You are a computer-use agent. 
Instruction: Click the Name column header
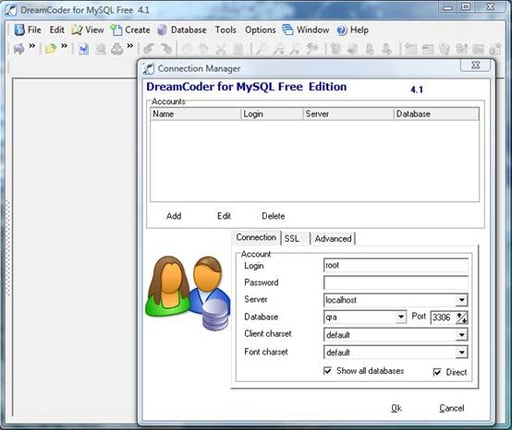(195, 114)
